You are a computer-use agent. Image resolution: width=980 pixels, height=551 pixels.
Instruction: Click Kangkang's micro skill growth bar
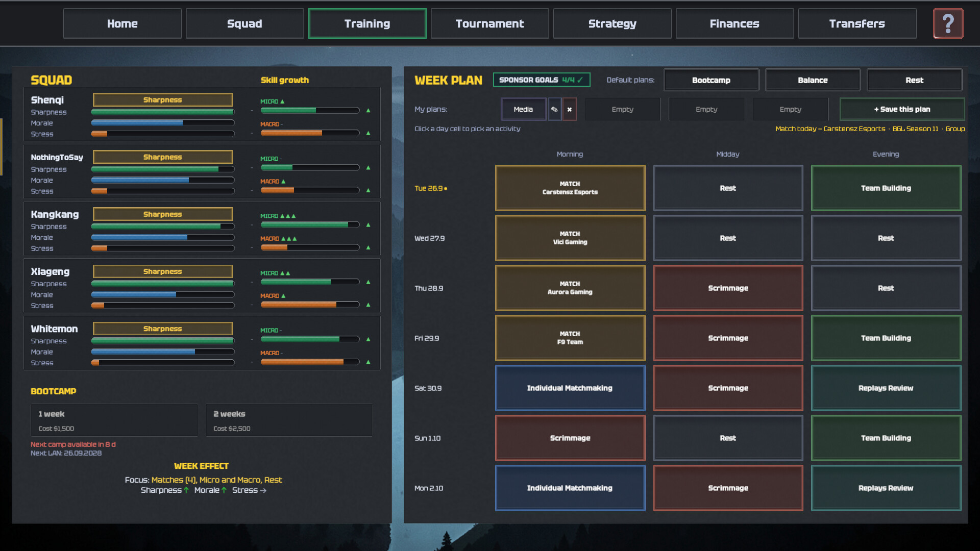[310, 224]
